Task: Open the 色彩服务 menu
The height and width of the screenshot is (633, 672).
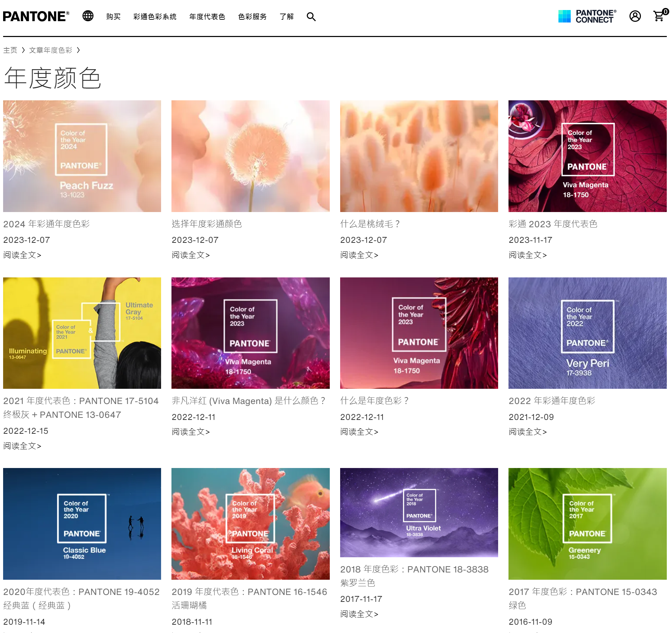Action: (252, 17)
